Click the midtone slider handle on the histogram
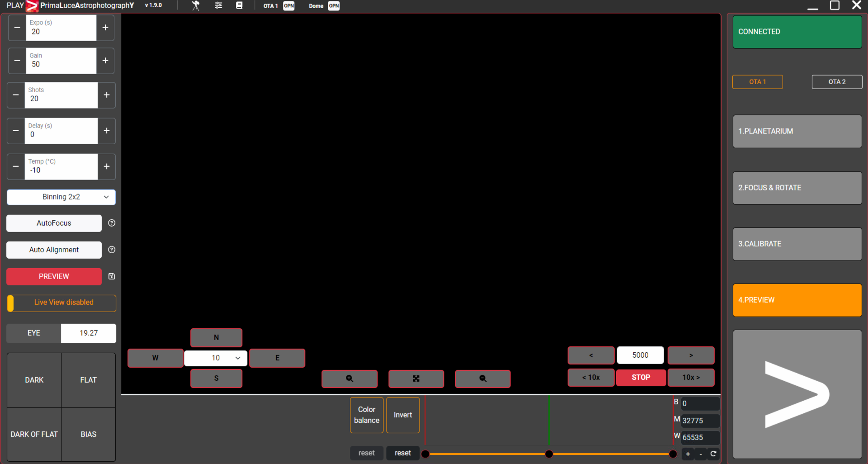The height and width of the screenshot is (464, 868). (x=548, y=454)
